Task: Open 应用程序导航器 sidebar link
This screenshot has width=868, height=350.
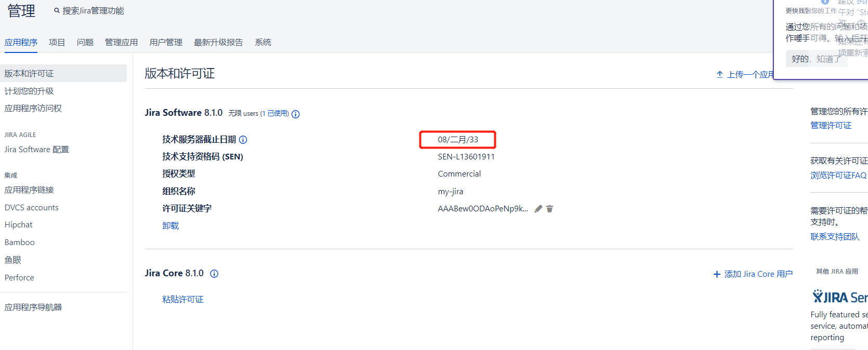Action: pyautogui.click(x=33, y=307)
